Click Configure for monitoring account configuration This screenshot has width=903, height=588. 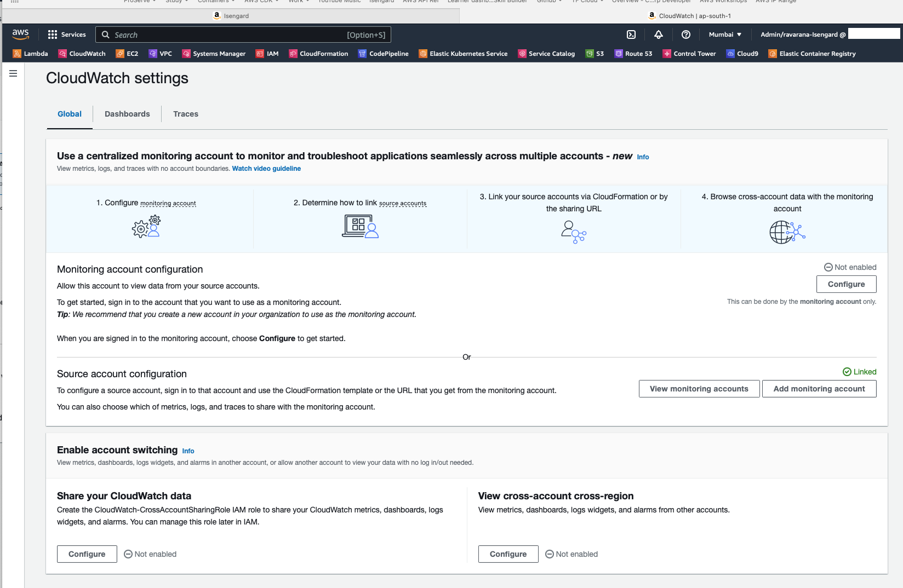pyautogui.click(x=846, y=284)
